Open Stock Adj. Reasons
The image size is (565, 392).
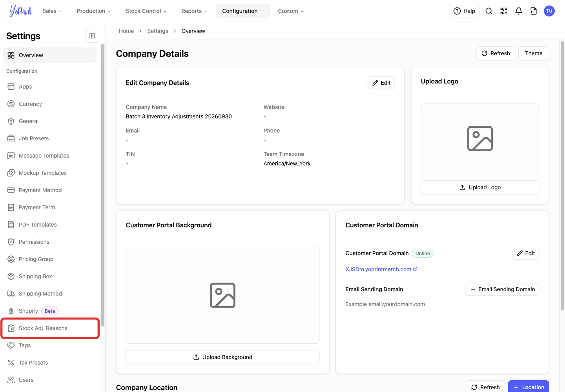pos(50,328)
